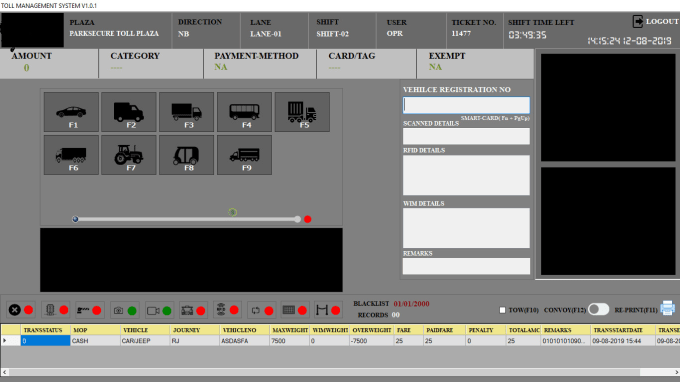Click the PAIDFARE column header
The height and width of the screenshot is (382, 680).
point(445,330)
